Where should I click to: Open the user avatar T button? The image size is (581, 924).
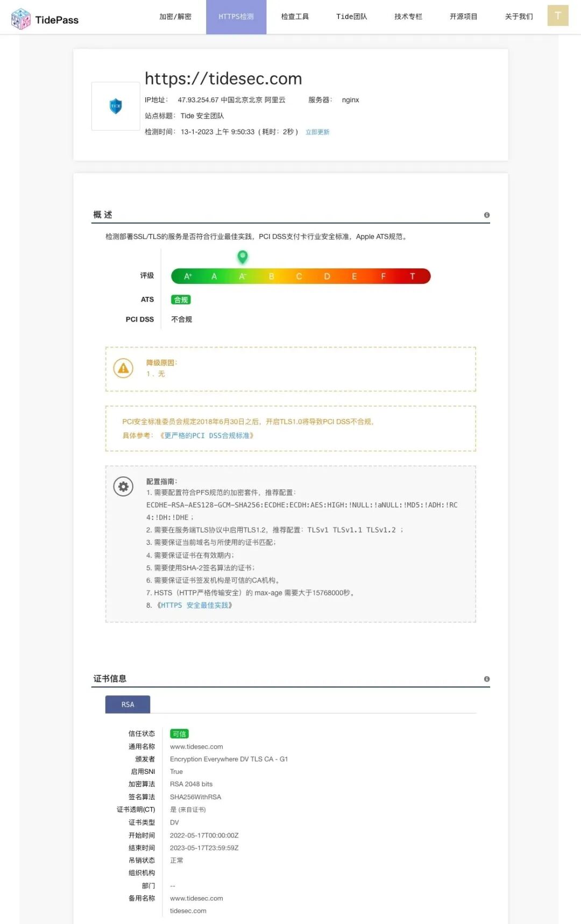pos(558,16)
